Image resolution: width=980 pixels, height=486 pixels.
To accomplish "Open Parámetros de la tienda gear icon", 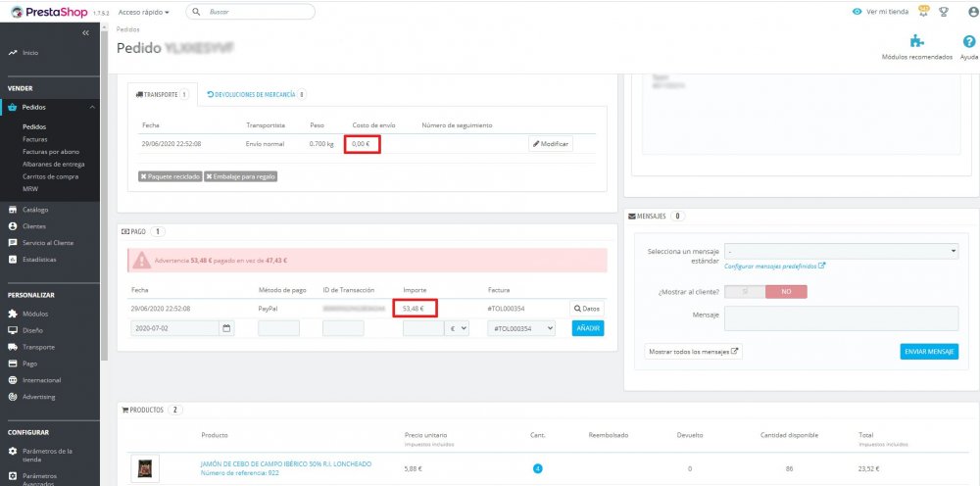I will click(x=13, y=451).
